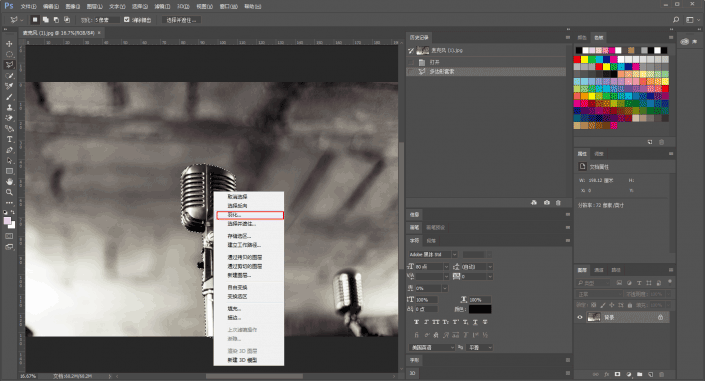The width and height of the screenshot is (705, 381).
Task: Choose 羽化... from the context menu
Action: (x=250, y=215)
